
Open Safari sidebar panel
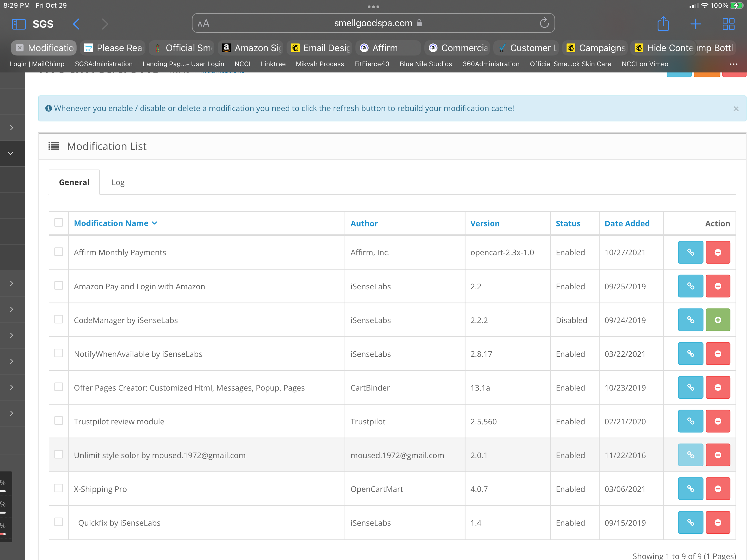coord(19,24)
